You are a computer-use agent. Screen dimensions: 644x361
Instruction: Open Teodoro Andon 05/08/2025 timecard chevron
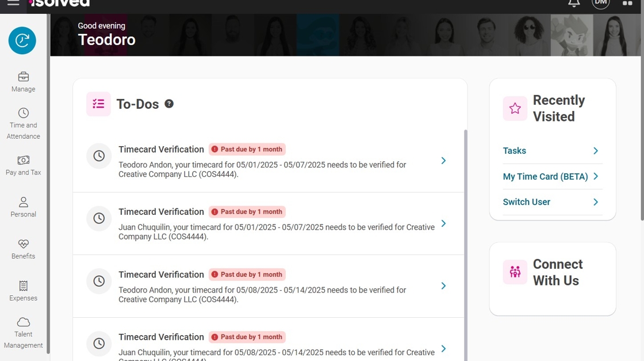pos(443,286)
